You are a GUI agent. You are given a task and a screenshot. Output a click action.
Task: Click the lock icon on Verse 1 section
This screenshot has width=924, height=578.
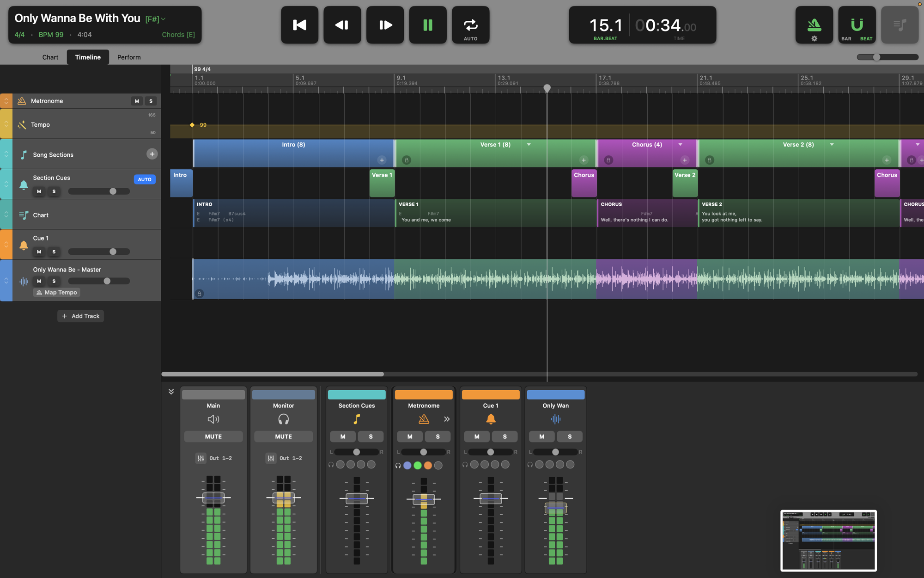(x=407, y=160)
